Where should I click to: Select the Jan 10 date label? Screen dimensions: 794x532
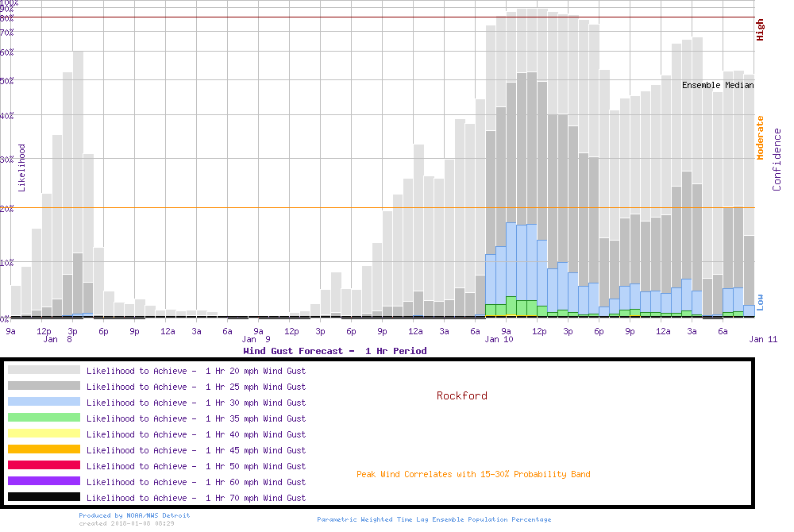pyautogui.click(x=499, y=340)
